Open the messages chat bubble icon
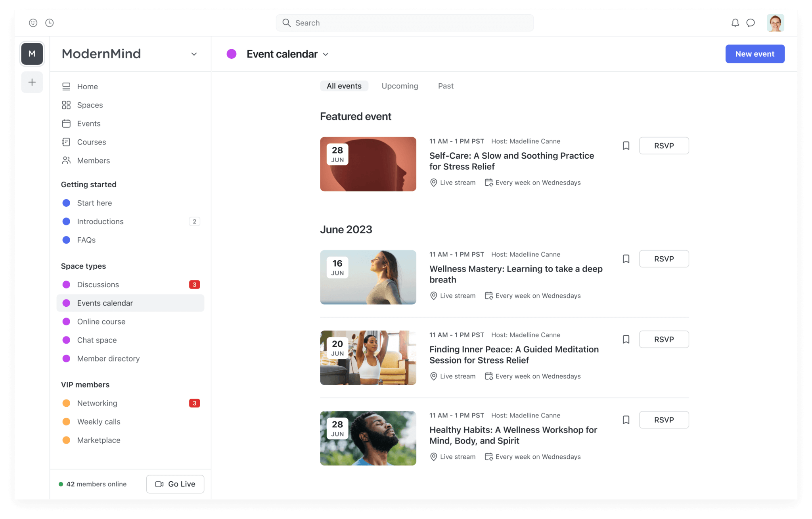Screen dimensions: 812x519 [751, 23]
